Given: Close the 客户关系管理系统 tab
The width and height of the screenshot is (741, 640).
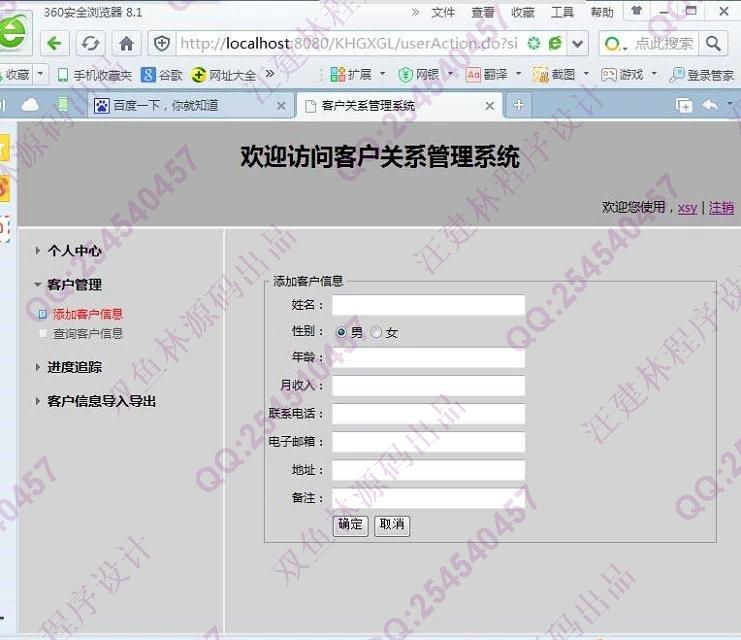Looking at the screenshot, I should click(x=490, y=106).
